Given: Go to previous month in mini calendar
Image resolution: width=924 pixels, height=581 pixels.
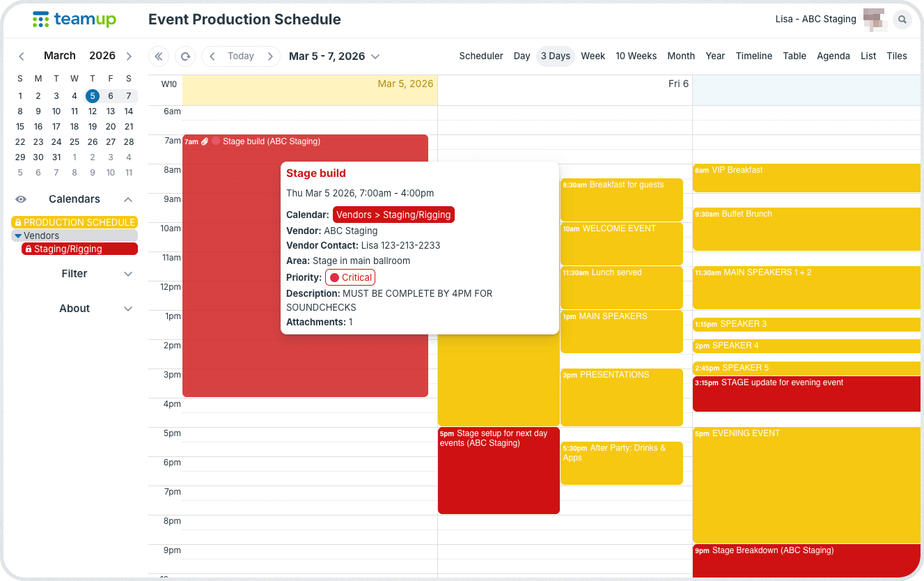Looking at the screenshot, I should point(22,56).
